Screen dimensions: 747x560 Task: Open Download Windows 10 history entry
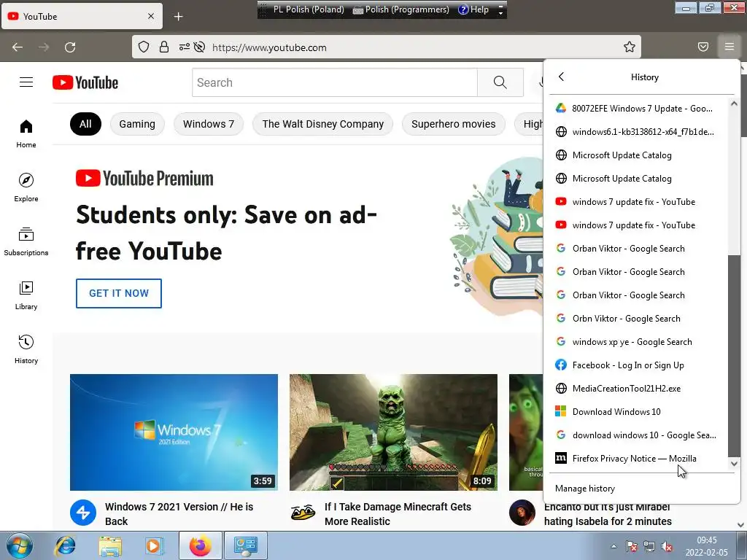pyautogui.click(x=638, y=411)
